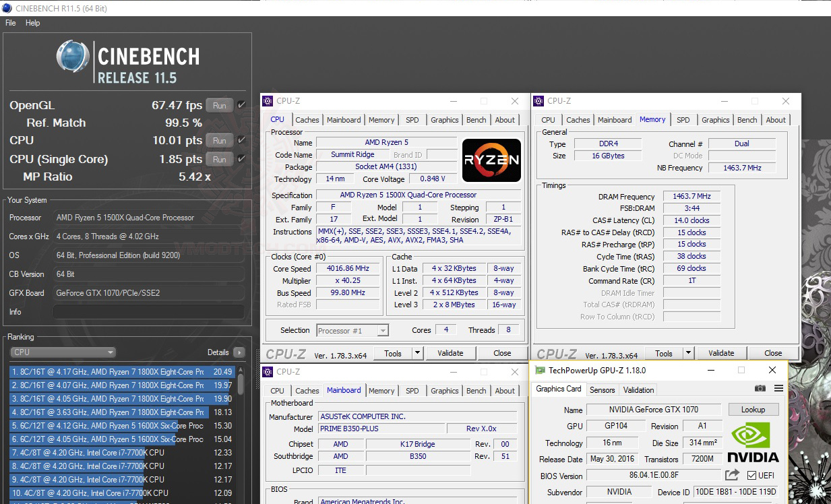The height and width of the screenshot is (504, 831).
Task: Switch to the Sensors tab in GPU-Z
Action: pos(602,389)
